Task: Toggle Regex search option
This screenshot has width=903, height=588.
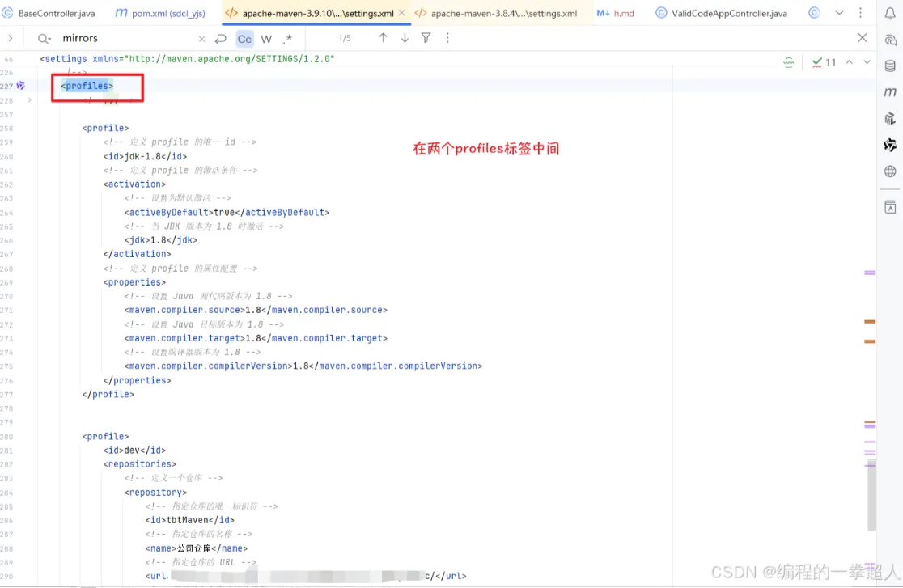Action: click(x=288, y=39)
